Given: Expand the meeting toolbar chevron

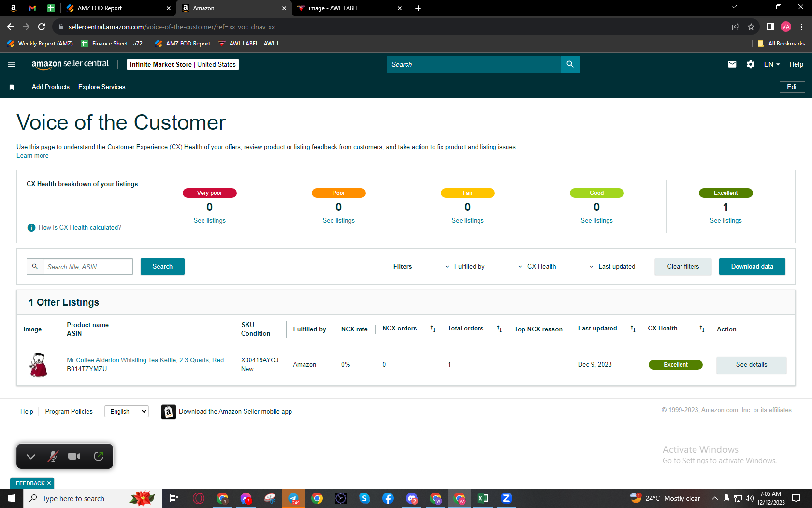Looking at the screenshot, I should (x=31, y=456).
